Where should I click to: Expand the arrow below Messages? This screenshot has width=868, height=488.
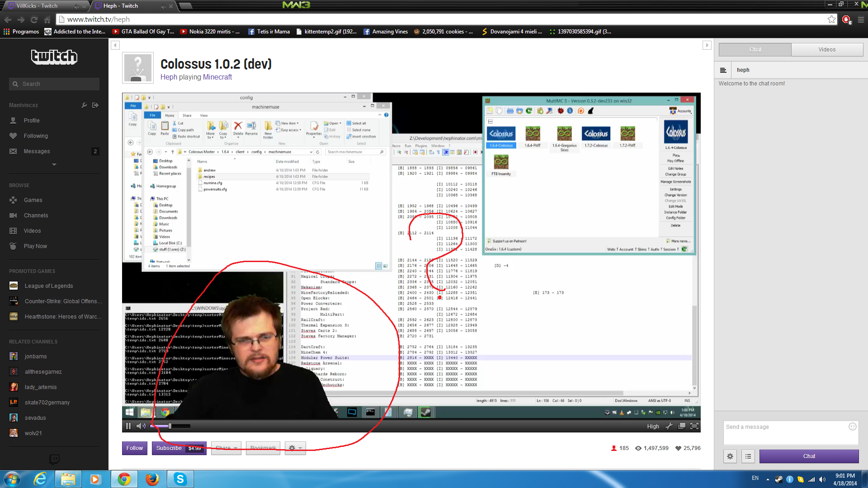tap(54, 164)
